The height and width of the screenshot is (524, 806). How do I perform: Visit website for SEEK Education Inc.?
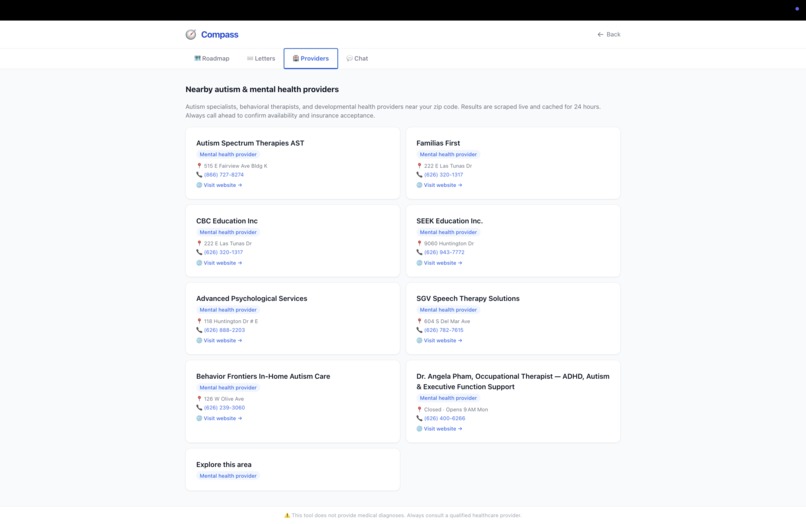[443, 263]
